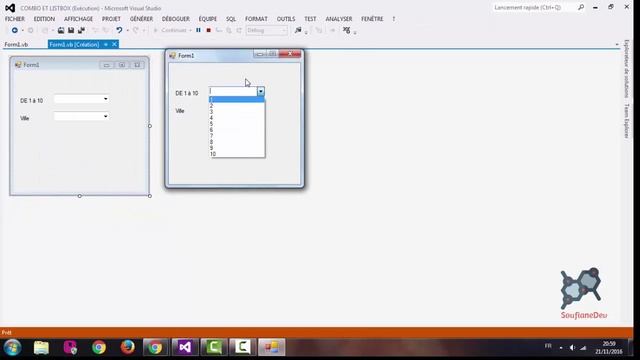
Task: Open the document tabs overflow arrow
Action: point(617,44)
